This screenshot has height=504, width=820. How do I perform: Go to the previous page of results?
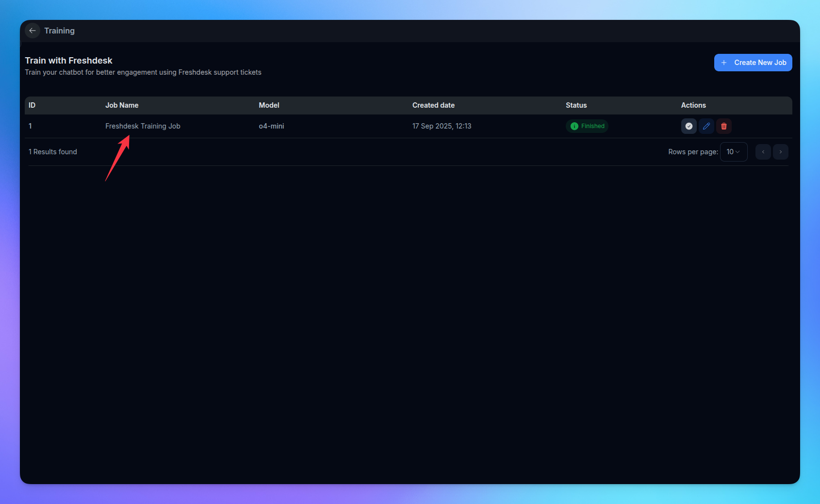click(763, 152)
